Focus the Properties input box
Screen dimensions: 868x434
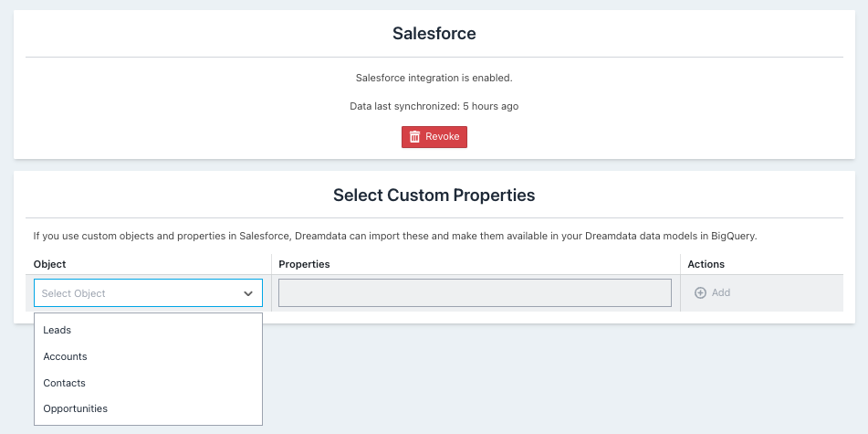click(x=475, y=292)
